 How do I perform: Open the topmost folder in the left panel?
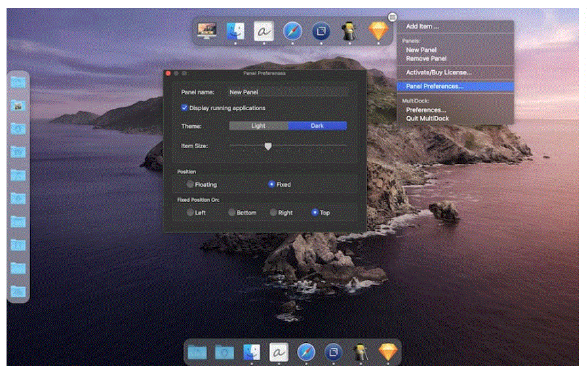click(18, 83)
